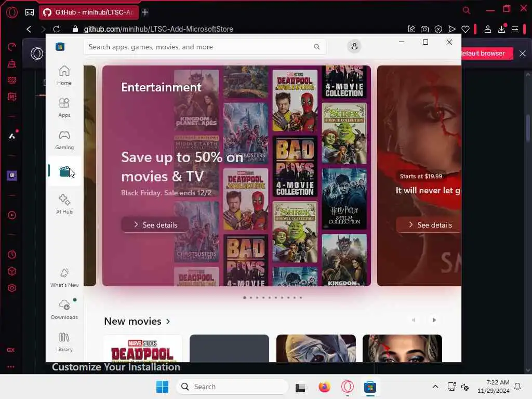Select the first carousel page dot
This screenshot has height=399, width=532.
pos(245,298)
